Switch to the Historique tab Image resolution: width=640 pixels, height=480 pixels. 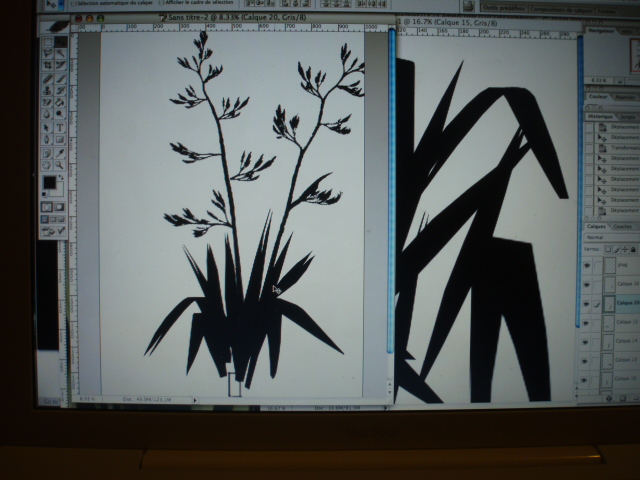pyautogui.click(x=600, y=116)
